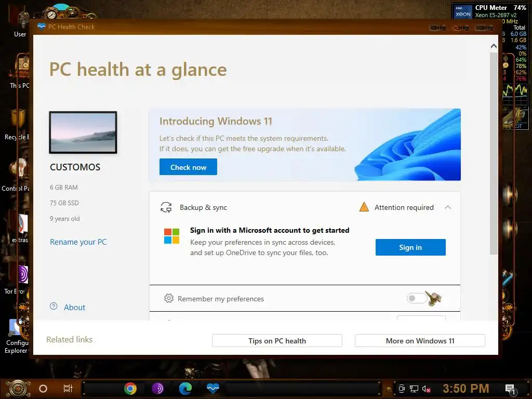
Task: Click the Intel Xeon logo in CPU Meter
Action: pyautogui.click(x=463, y=11)
